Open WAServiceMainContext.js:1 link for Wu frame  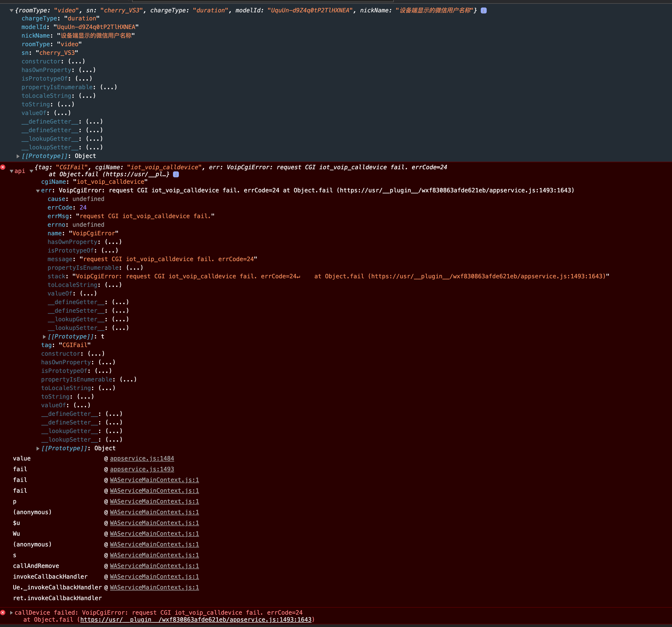point(154,534)
